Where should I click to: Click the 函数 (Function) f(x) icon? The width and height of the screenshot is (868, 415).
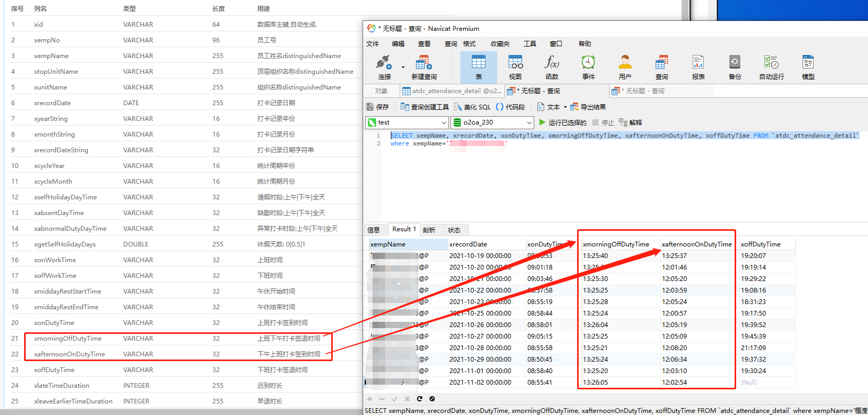coord(552,68)
